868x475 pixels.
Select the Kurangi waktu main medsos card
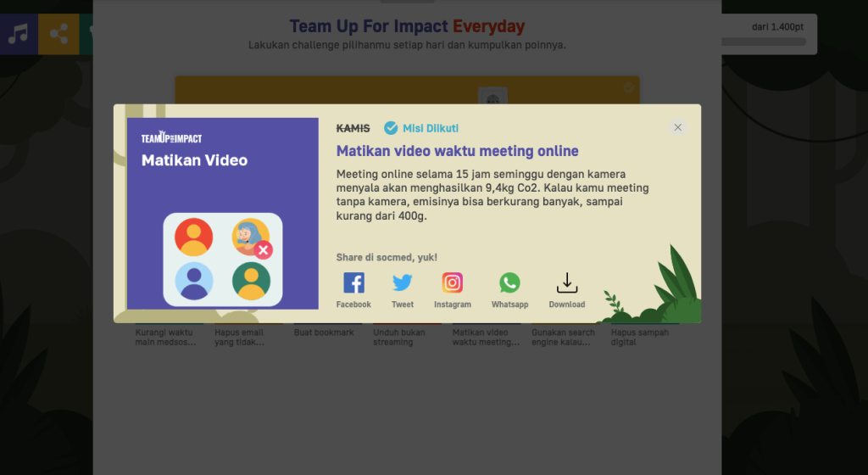[x=166, y=337]
